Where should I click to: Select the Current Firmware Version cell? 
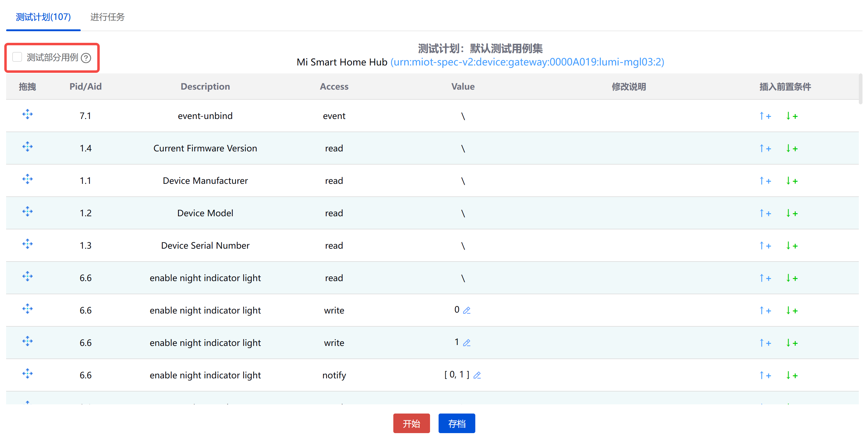pos(205,148)
